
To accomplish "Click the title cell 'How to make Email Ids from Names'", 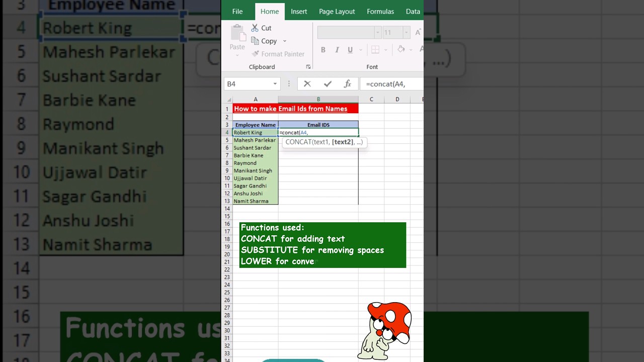I will (295, 109).
